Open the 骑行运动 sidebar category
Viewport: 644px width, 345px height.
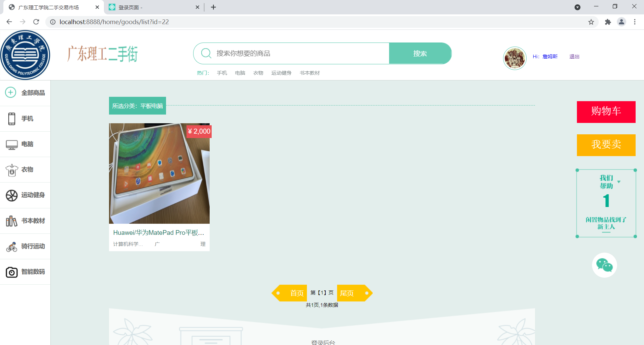[25, 246]
